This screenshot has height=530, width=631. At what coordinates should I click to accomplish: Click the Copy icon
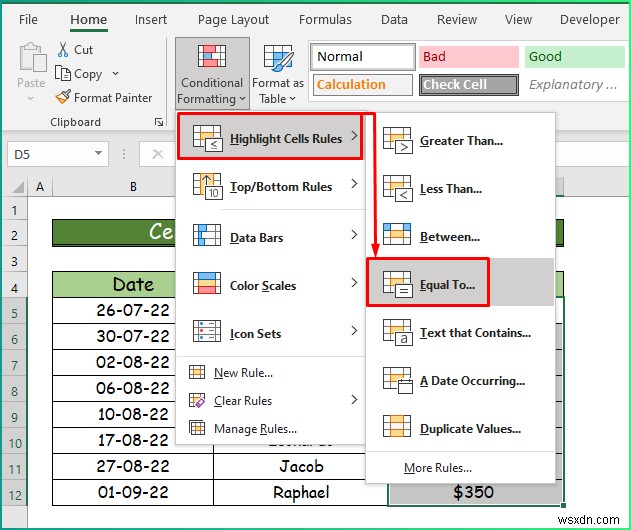(62, 73)
